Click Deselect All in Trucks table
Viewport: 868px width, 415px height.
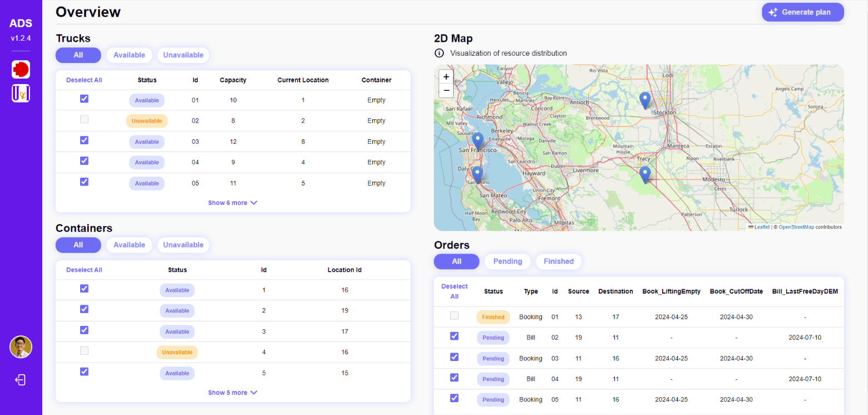tap(84, 80)
